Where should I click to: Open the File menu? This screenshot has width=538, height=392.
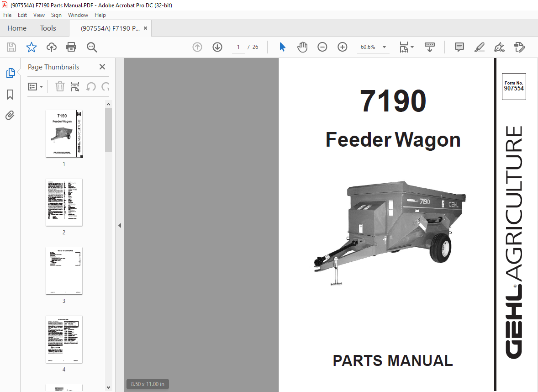(x=7, y=15)
